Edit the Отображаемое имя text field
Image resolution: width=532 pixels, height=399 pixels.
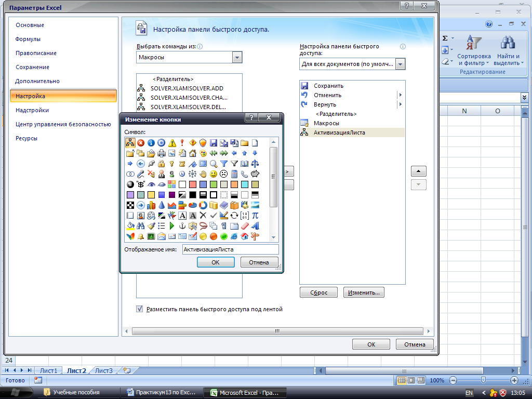[x=230, y=249]
